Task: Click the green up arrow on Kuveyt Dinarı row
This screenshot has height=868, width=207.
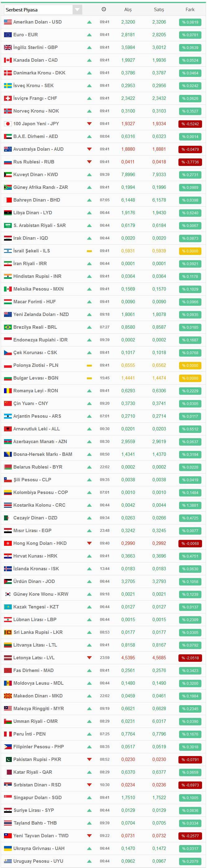Action: [x=89, y=175]
